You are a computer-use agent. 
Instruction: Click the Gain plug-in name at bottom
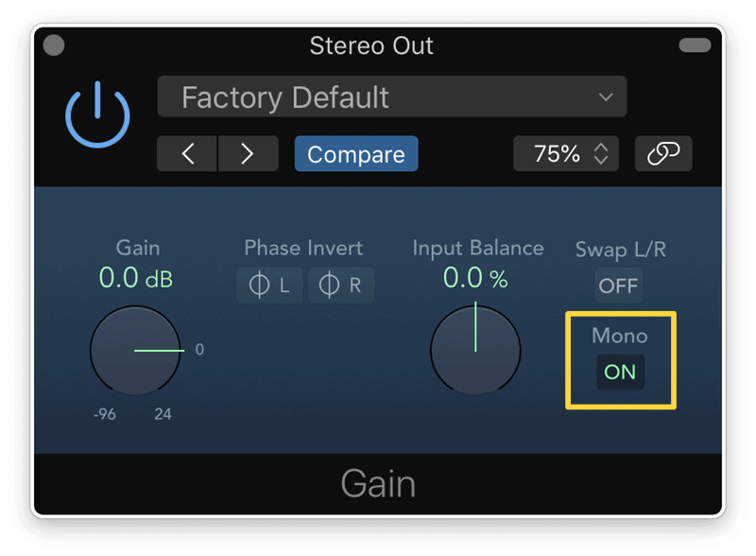pyautogui.click(x=378, y=484)
